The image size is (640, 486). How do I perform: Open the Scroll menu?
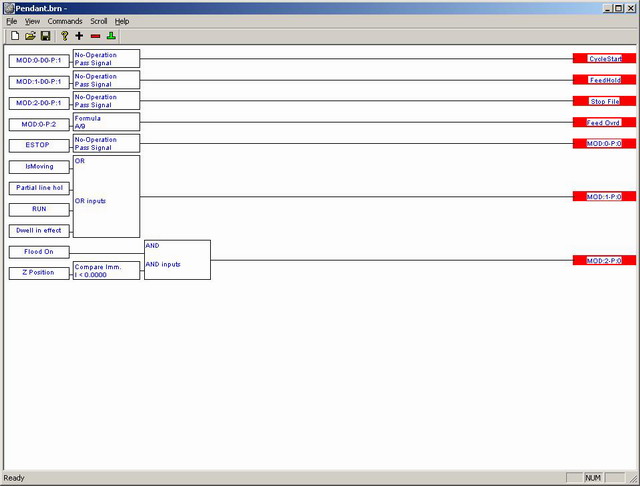[x=99, y=21]
